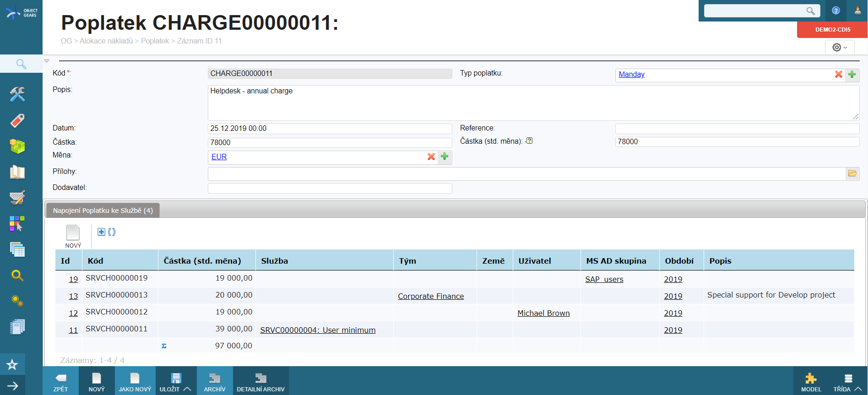Screen dimensions: 868x395
Task: Click the star favorites icon in sidebar
Action: 12,365
